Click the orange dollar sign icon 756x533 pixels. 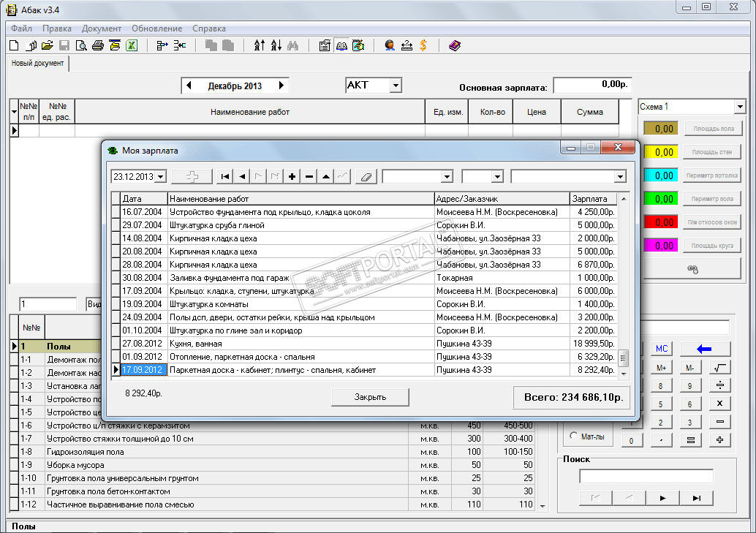click(423, 45)
